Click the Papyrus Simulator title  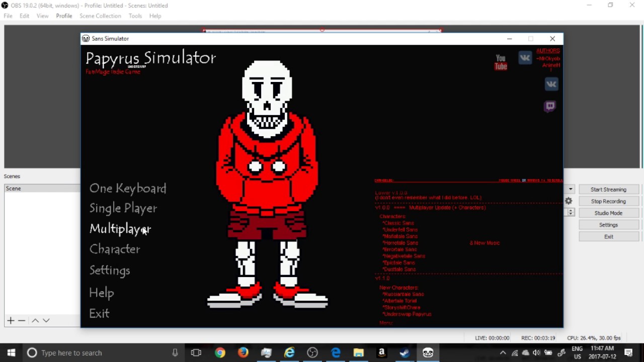[x=151, y=58]
